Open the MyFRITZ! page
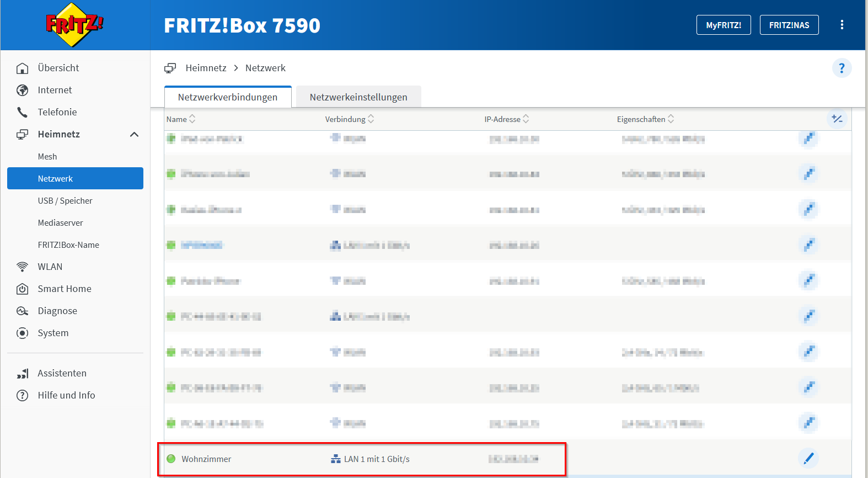 (724, 25)
